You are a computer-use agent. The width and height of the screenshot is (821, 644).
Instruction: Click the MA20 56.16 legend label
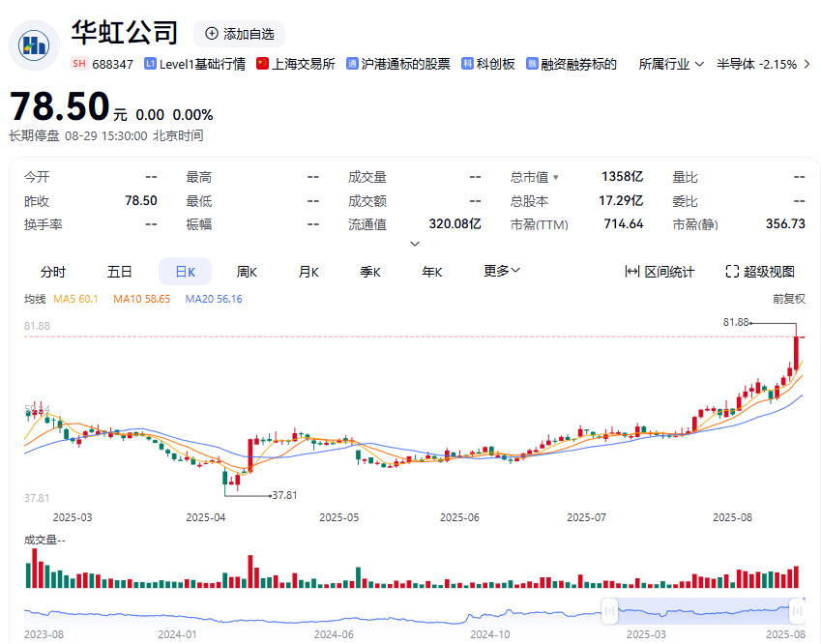click(x=214, y=299)
